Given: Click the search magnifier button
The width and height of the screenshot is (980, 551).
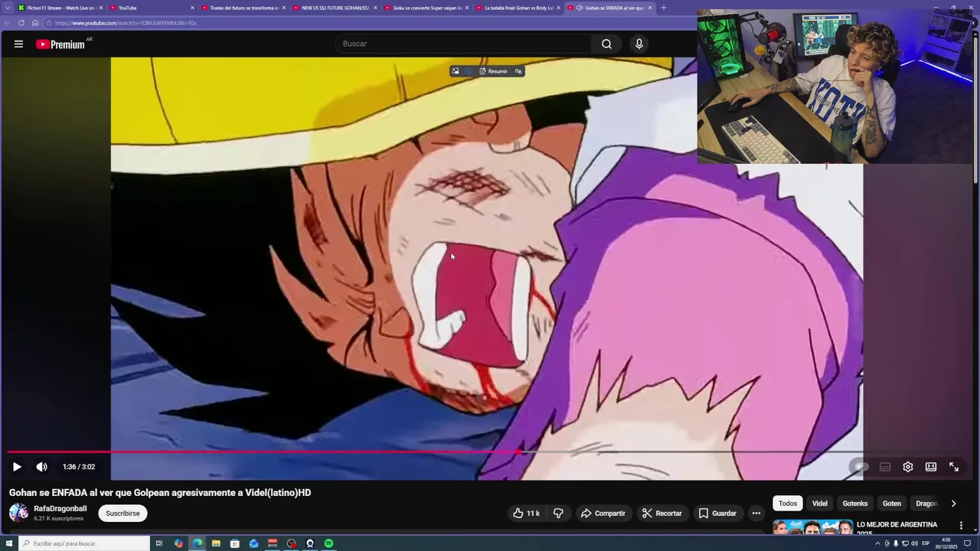Looking at the screenshot, I should tap(606, 44).
